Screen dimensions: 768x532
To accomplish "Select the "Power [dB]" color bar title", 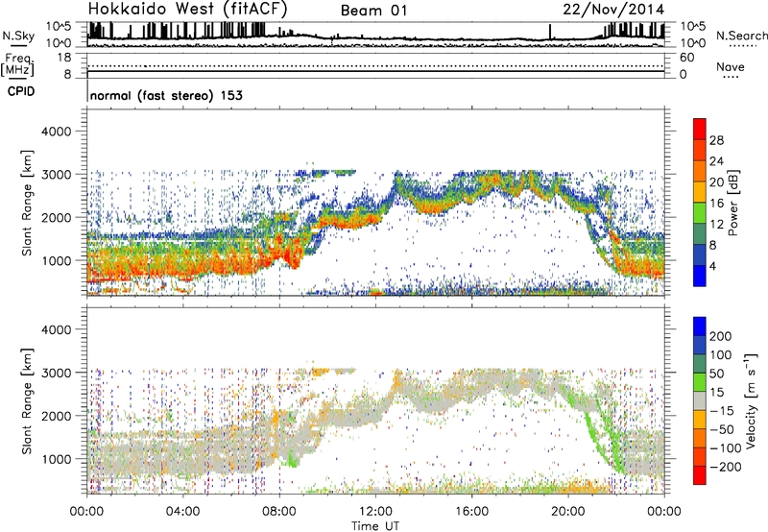I will click(x=732, y=203).
